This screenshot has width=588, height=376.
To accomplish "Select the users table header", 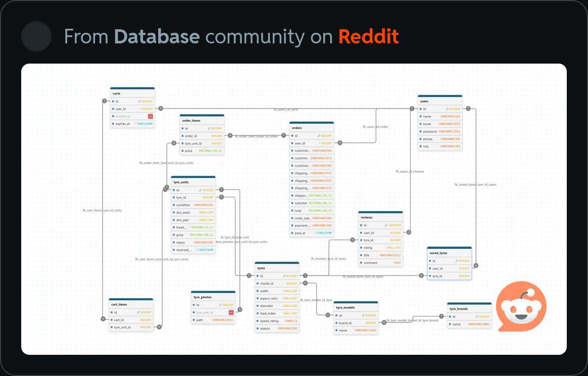I will coord(440,101).
